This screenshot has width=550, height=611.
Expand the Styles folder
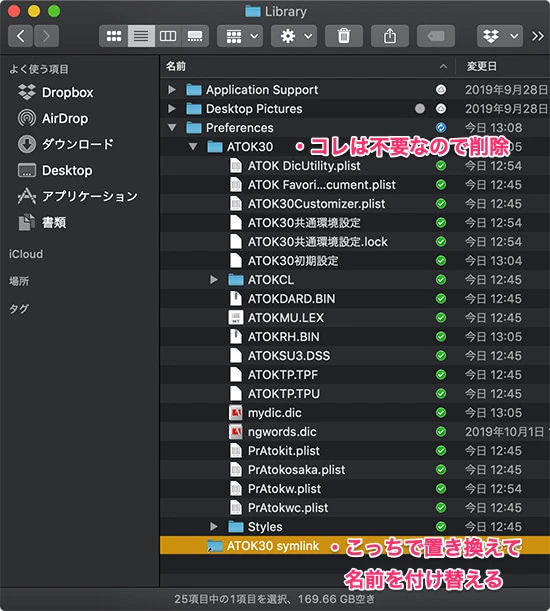click(x=214, y=526)
